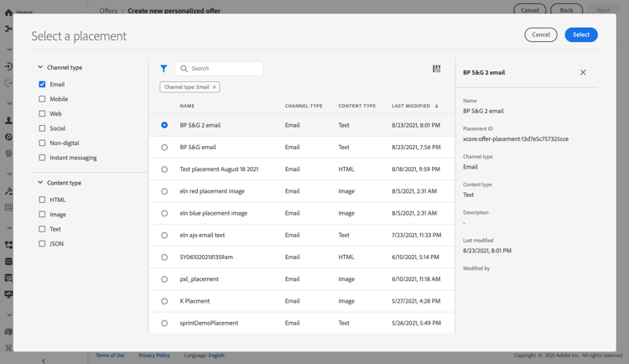Choose the Test placement August 18 2021 radio
This screenshot has height=364, width=629.
[164, 169]
